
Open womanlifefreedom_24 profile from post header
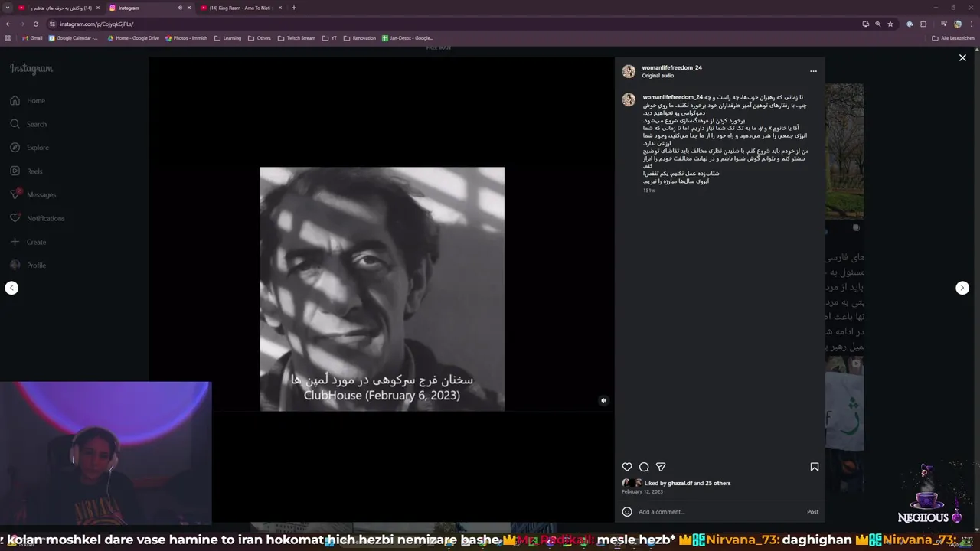click(x=671, y=67)
